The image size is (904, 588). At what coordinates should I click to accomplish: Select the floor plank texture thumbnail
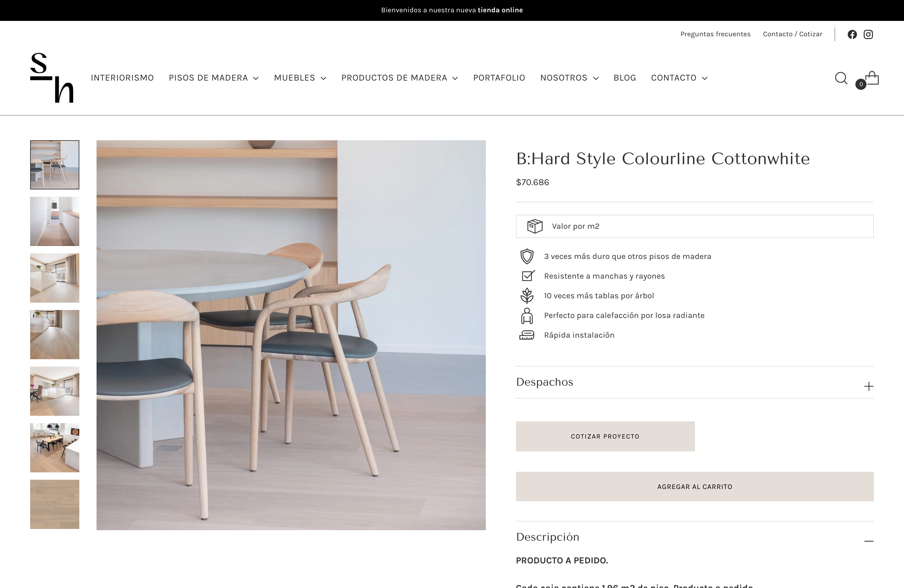(x=55, y=504)
